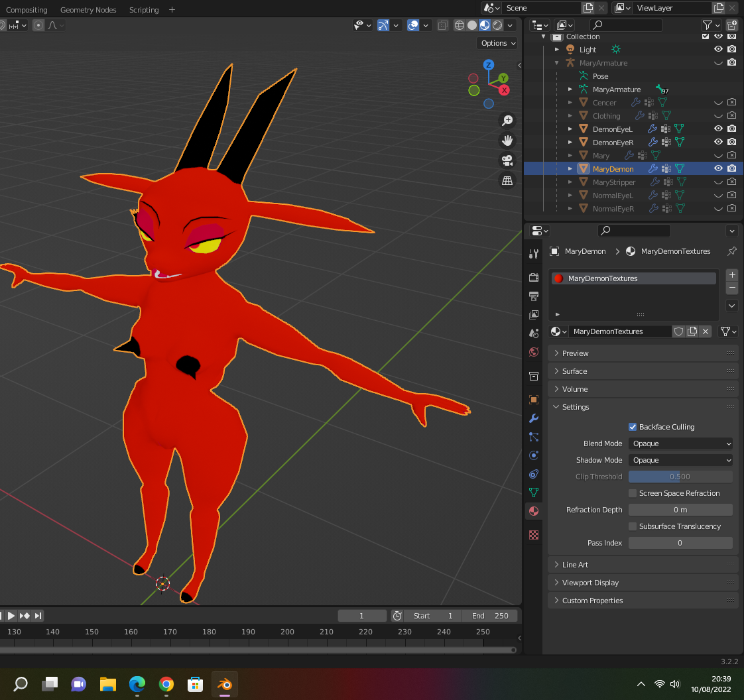
Task: Switch to orthographic grid view icon
Action: (507, 180)
